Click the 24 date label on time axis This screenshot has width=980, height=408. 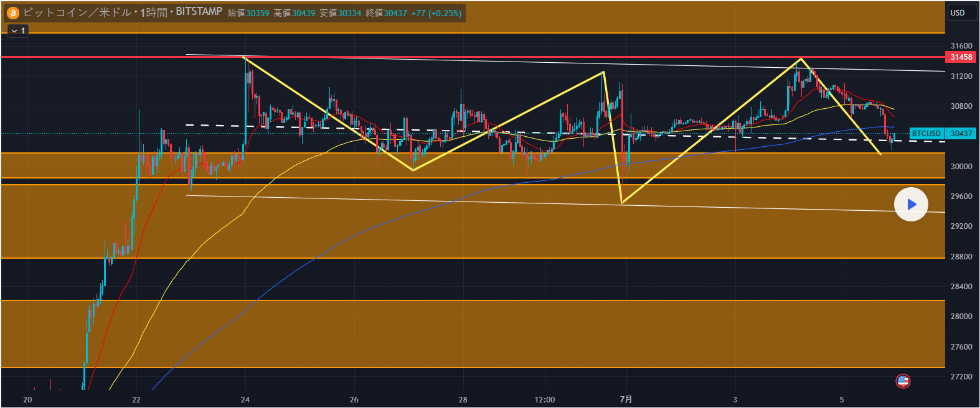[x=245, y=399]
